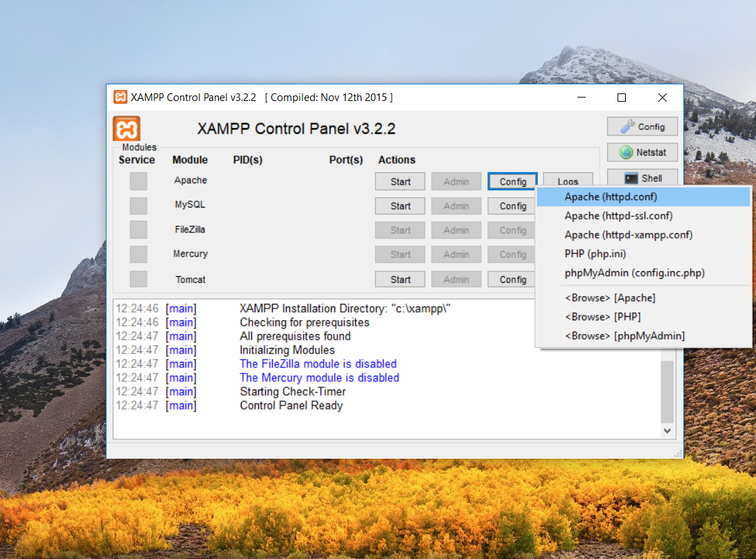Start the MySQL server
Image resolution: width=756 pixels, height=559 pixels.
tap(399, 205)
